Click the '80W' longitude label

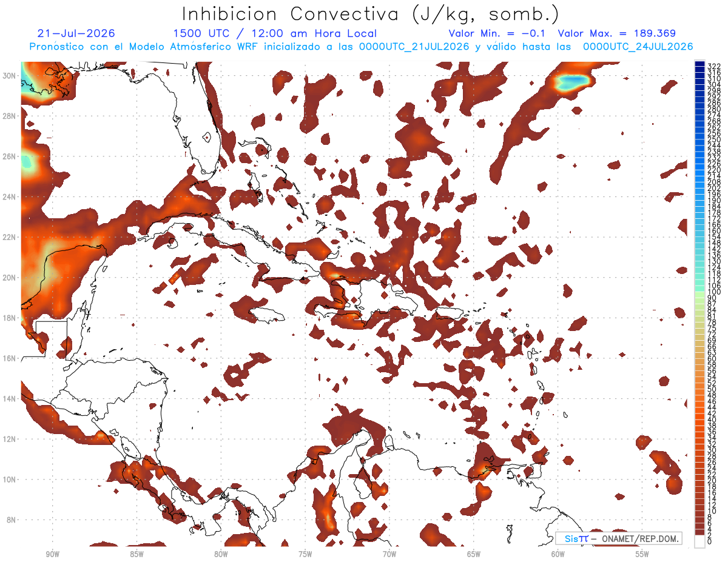221,554
